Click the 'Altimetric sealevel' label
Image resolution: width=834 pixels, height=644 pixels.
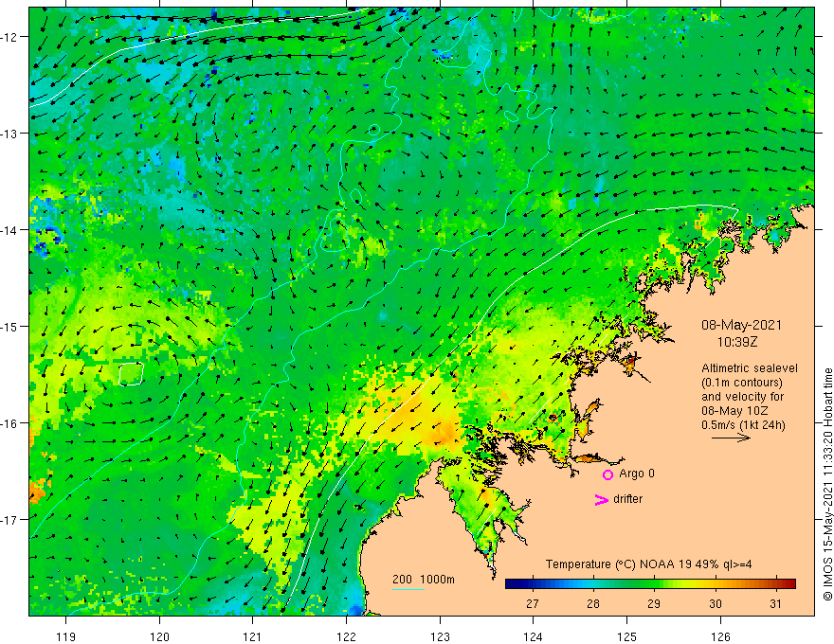click(x=750, y=368)
